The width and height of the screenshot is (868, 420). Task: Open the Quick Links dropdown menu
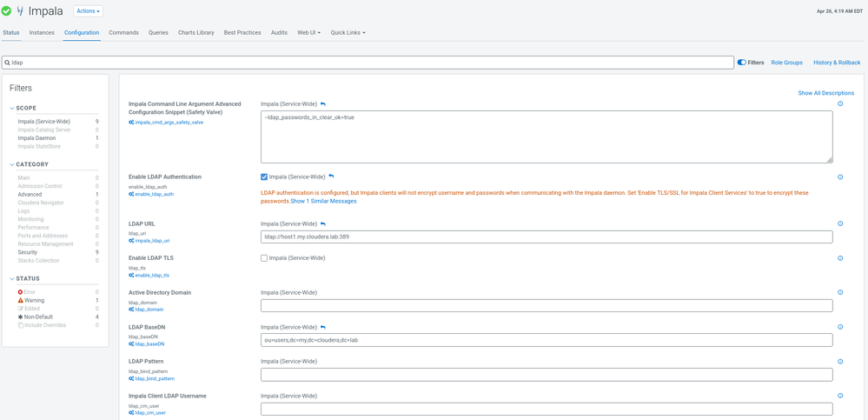click(348, 33)
